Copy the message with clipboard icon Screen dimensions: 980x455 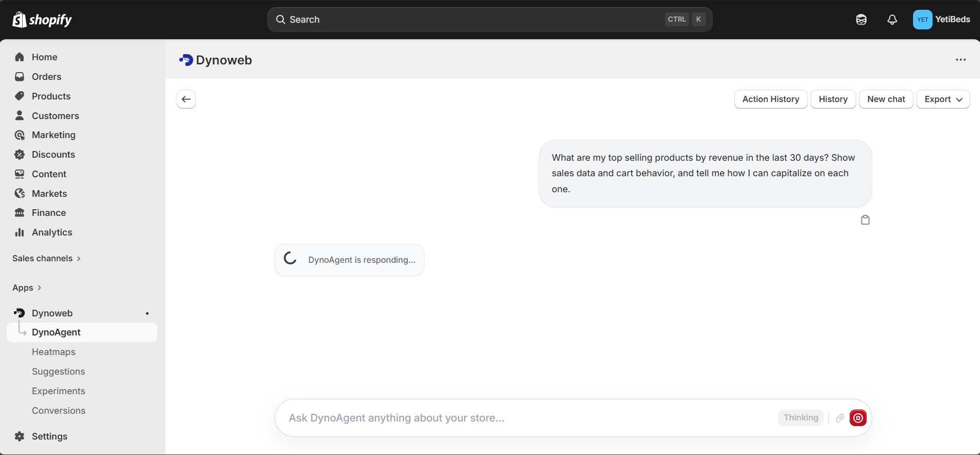coord(865,220)
